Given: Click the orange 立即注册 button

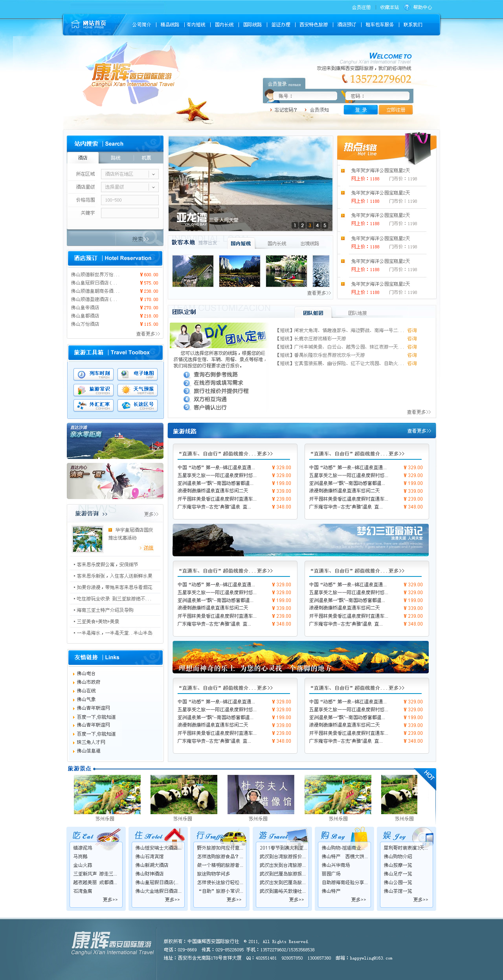Looking at the screenshot, I should coord(395,110).
